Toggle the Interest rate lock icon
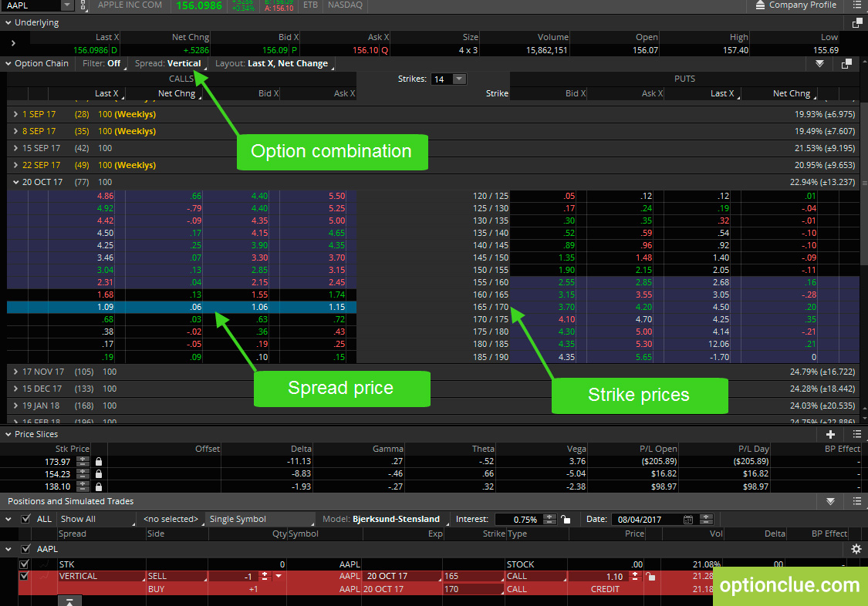The height and width of the screenshot is (606, 868). click(566, 519)
